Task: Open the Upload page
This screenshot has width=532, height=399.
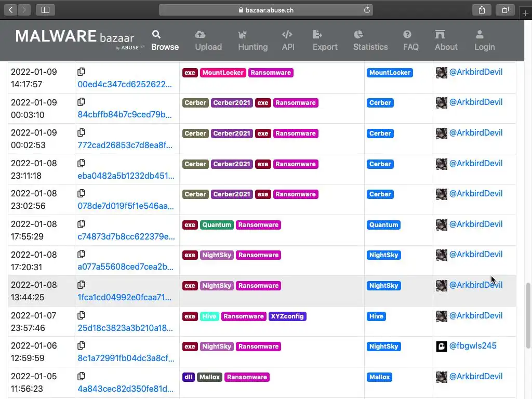Action: (x=208, y=41)
